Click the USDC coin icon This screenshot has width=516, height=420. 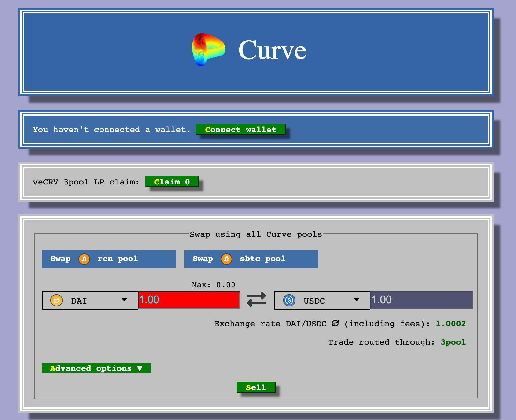tap(289, 300)
